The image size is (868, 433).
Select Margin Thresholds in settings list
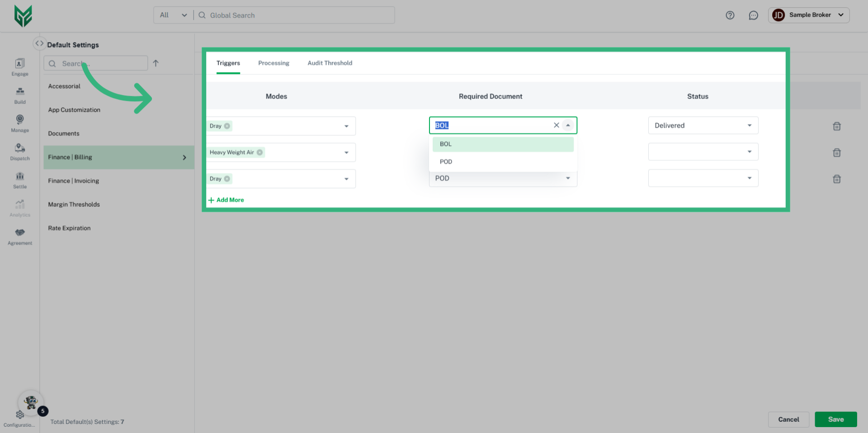[x=74, y=205]
